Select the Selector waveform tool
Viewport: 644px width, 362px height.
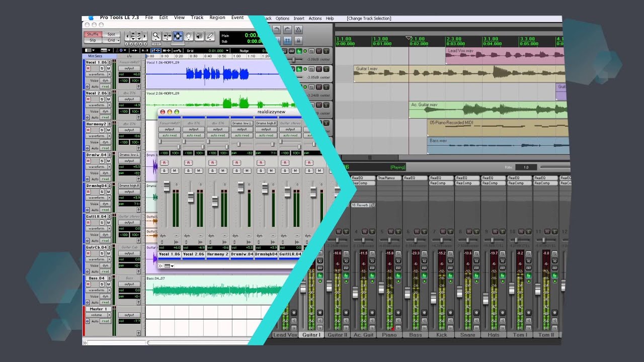coord(178,36)
